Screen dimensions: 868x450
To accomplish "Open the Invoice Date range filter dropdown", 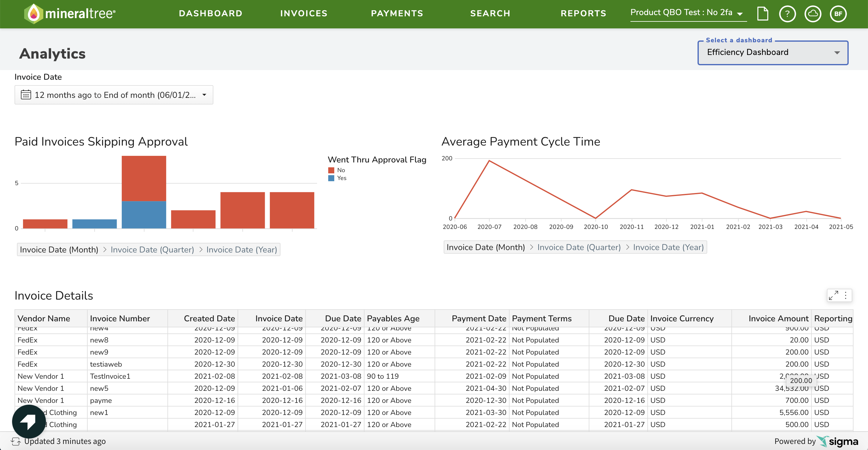I will pos(114,95).
